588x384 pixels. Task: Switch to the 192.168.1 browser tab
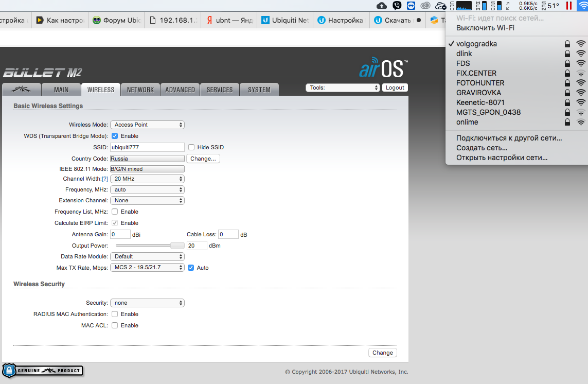(173, 20)
